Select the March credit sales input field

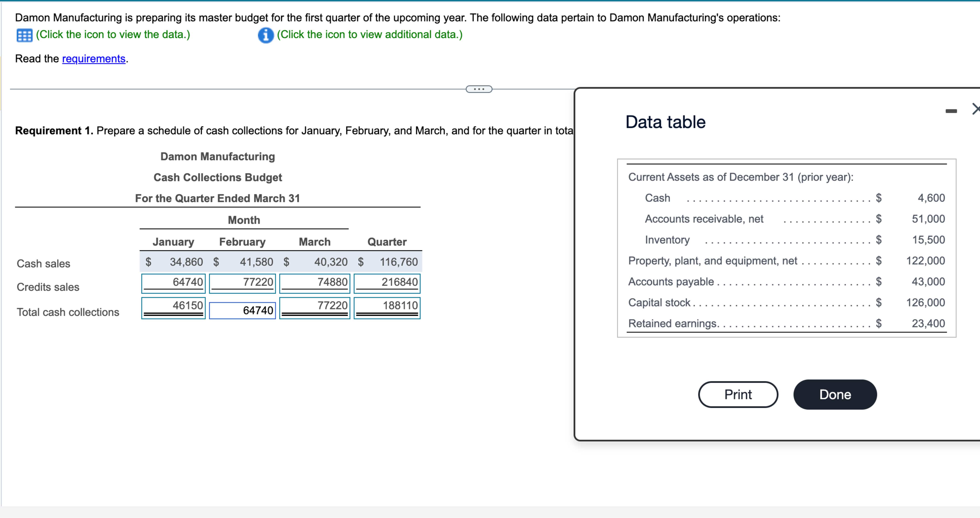click(315, 283)
